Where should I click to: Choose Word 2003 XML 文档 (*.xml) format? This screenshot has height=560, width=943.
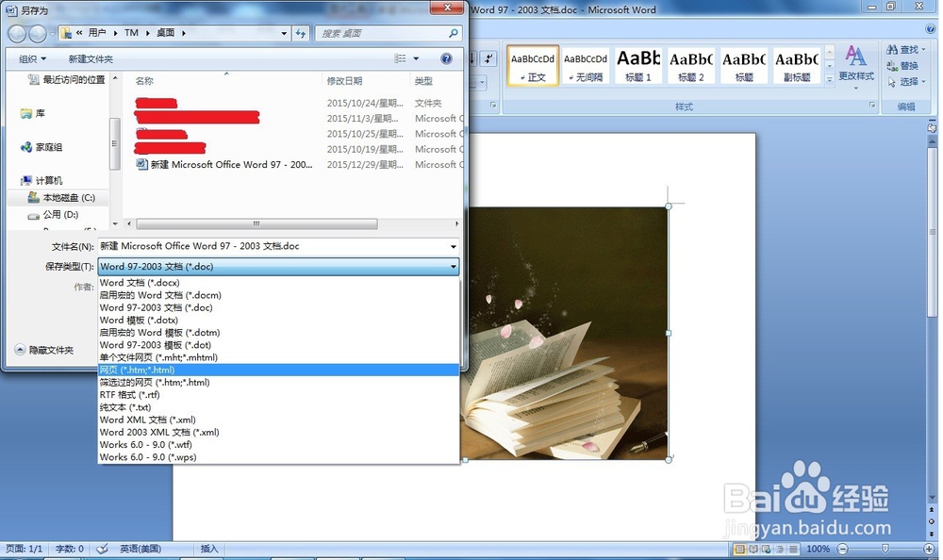(278, 432)
